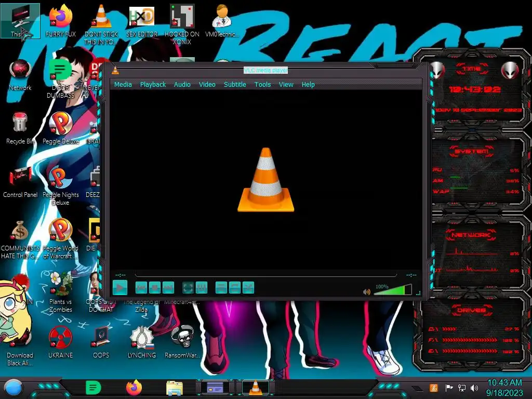Screen dimensions: 532x399
Task: Click the system tray volume icon
Action: pyautogui.click(x=474, y=388)
